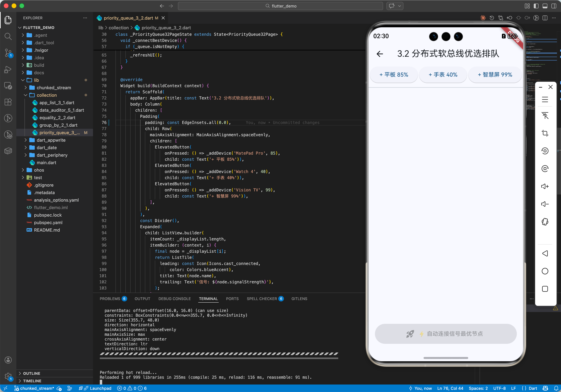Image resolution: width=561 pixels, height=392 pixels.
Task: Expand the OUTLINE section
Action: [x=32, y=373]
